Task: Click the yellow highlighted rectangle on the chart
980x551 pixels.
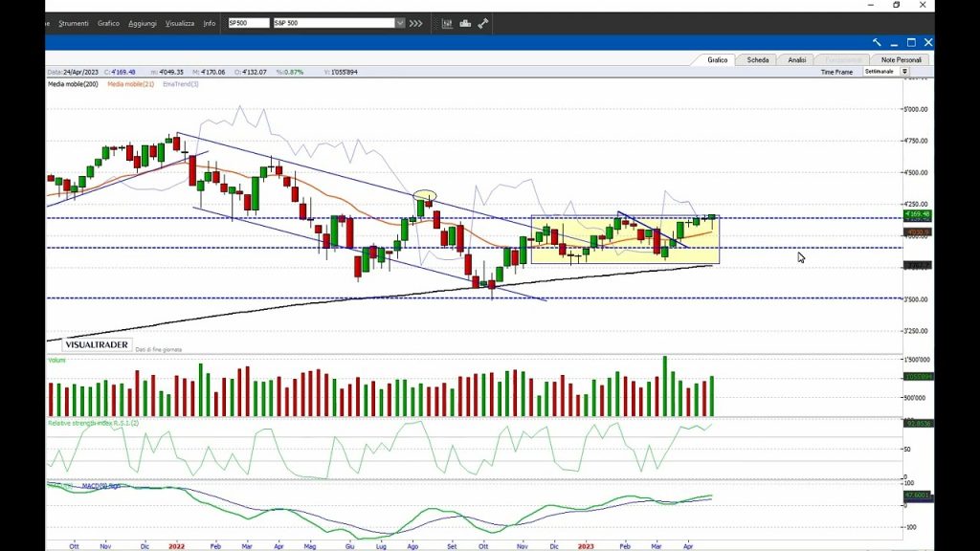Action: 624,239
